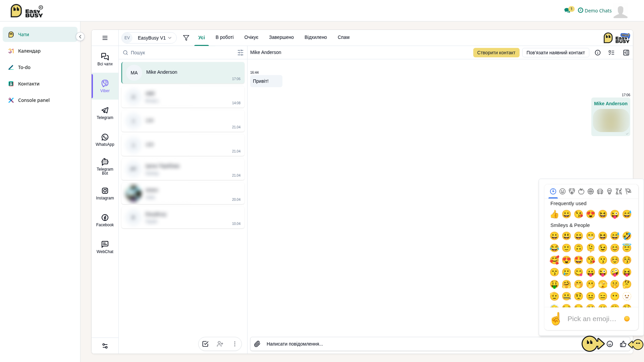Click the select-chats checkbox icon
The width and height of the screenshot is (644, 362).
[205, 344]
